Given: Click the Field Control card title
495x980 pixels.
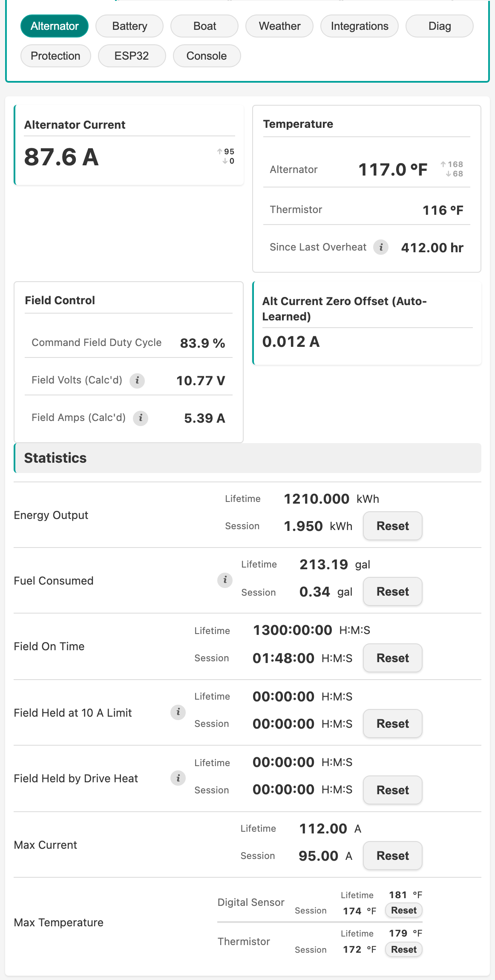Looking at the screenshot, I should coord(60,300).
